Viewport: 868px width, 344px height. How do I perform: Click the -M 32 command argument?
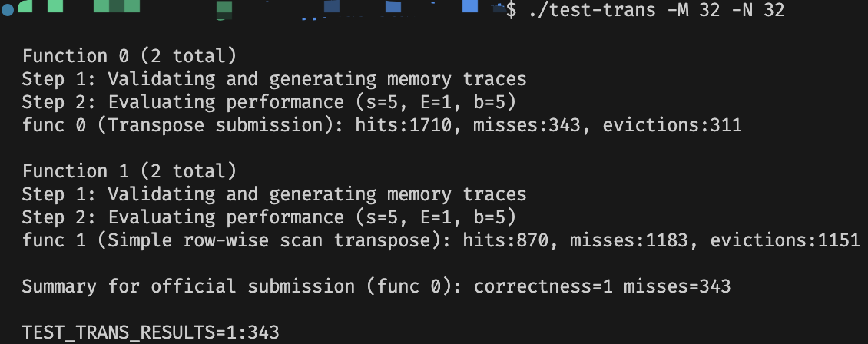click(688, 10)
